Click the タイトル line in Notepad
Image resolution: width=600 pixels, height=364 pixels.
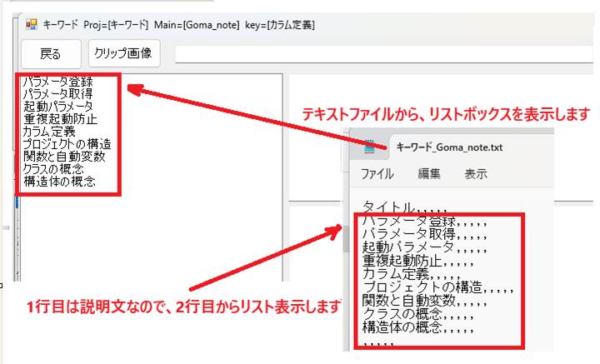(x=405, y=207)
